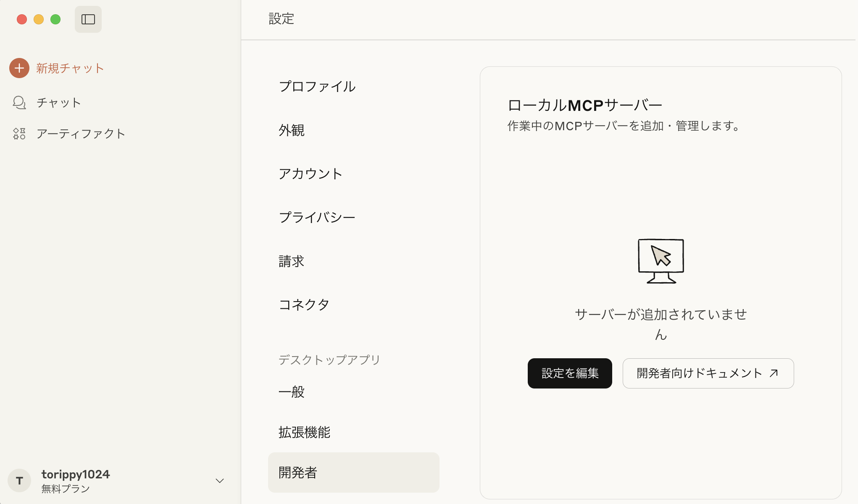Click the torippy1024 avatar icon

click(19, 480)
